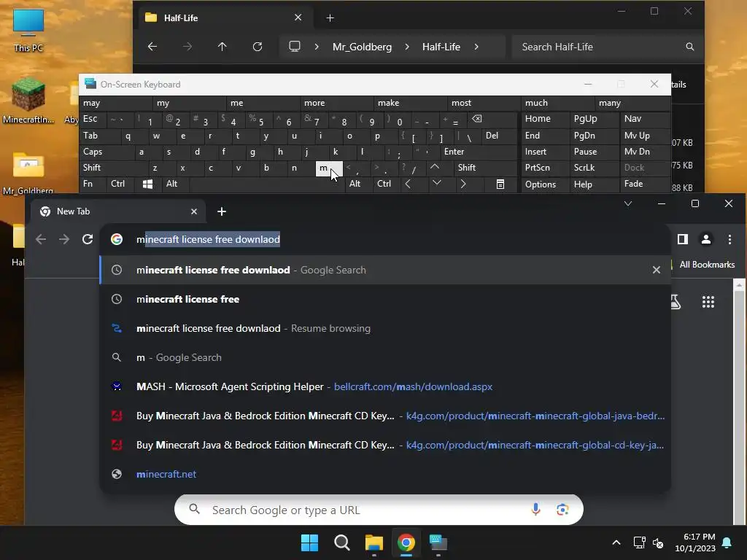Click Chrome icon in the taskbar

tap(406, 542)
